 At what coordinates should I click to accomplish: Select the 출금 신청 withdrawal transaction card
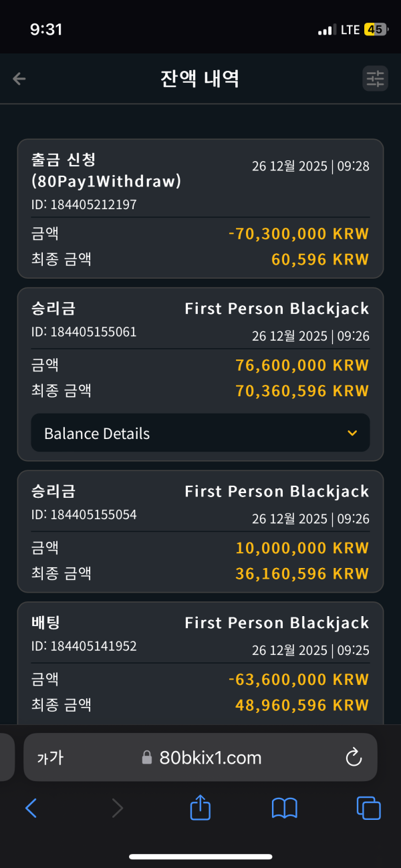200,208
